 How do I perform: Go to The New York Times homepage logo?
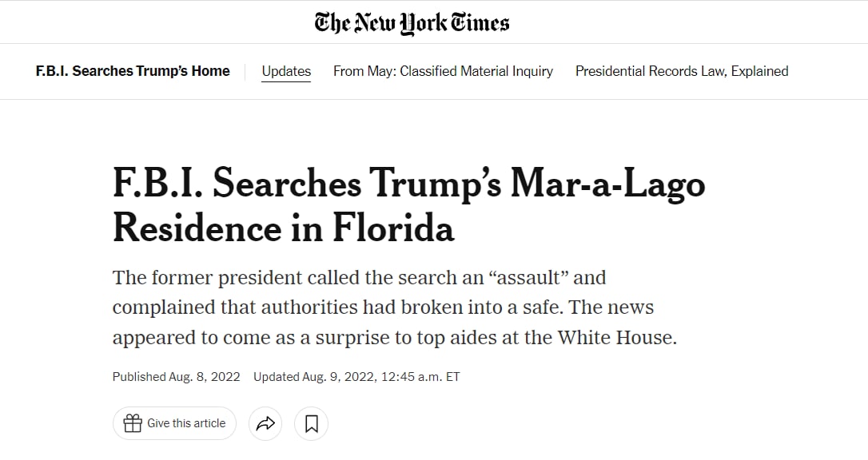pos(412,22)
